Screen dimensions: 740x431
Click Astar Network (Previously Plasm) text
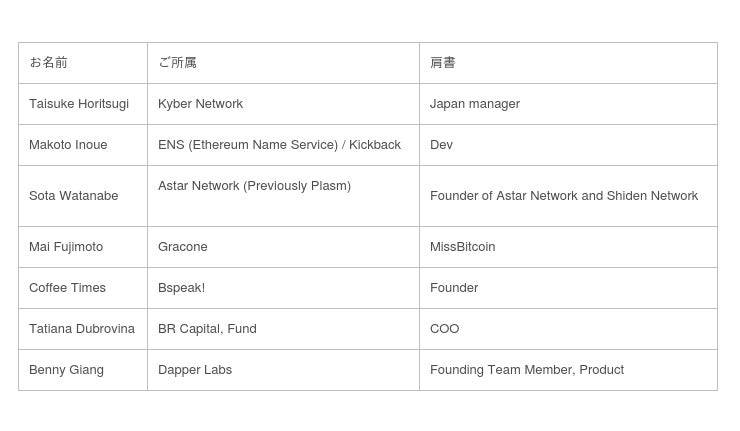[x=254, y=186]
